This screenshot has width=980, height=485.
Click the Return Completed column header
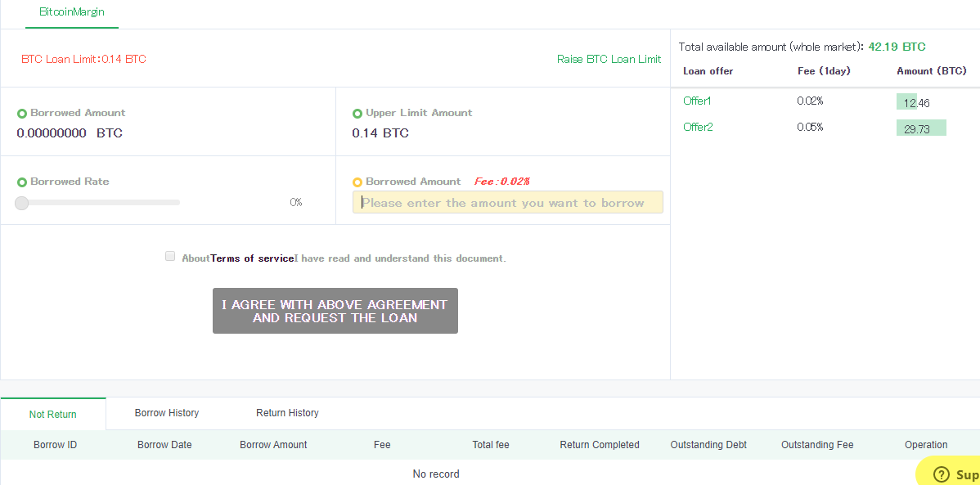(x=600, y=445)
